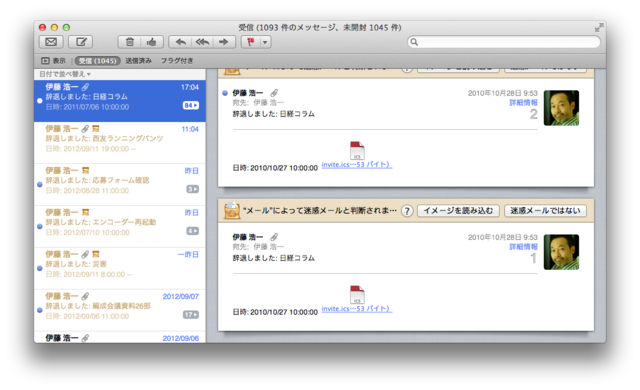Open flag color dropdown arrow
640x390 pixels.
(x=265, y=42)
